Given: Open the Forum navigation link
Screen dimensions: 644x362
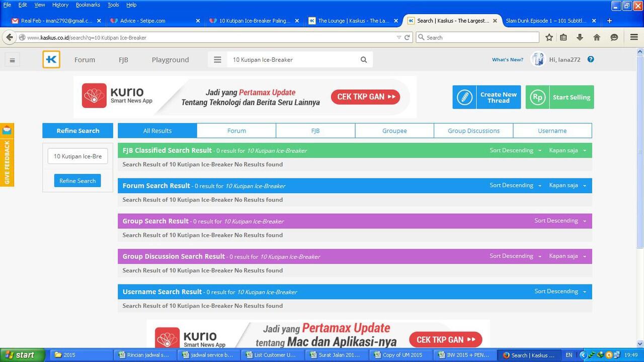Looking at the screenshot, I should pyautogui.click(x=85, y=59).
